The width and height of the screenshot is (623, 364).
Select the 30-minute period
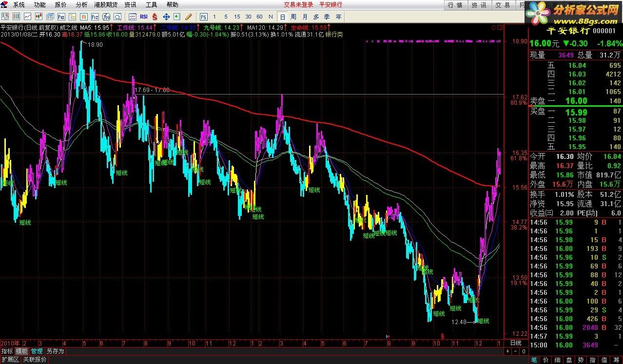coord(248,17)
